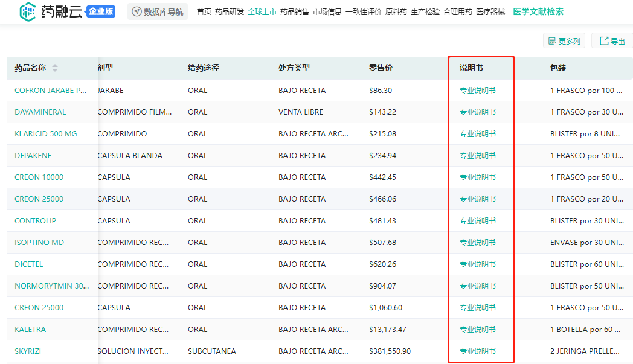
Task: Select the $86.30 price cell
Action: pyautogui.click(x=381, y=91)
